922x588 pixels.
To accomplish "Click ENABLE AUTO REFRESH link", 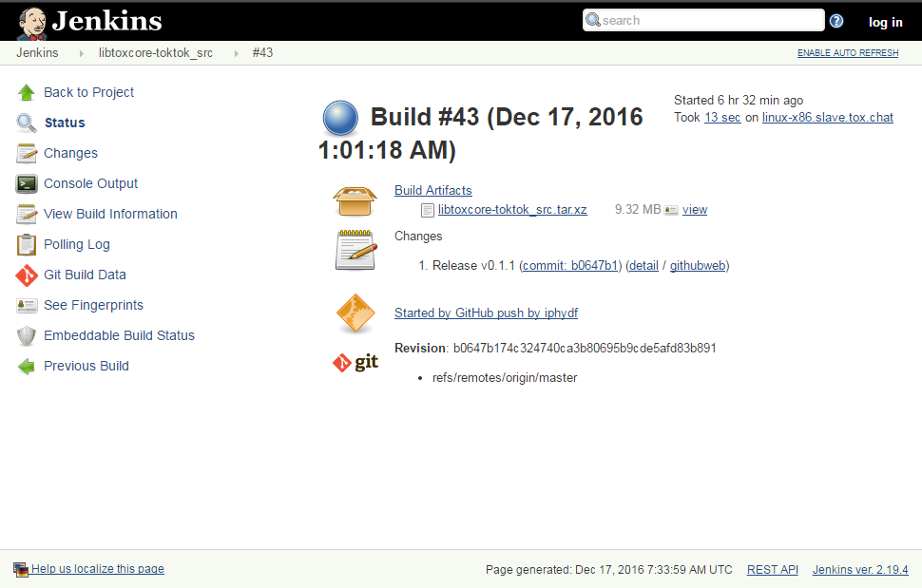I will (x=848, y=53).
